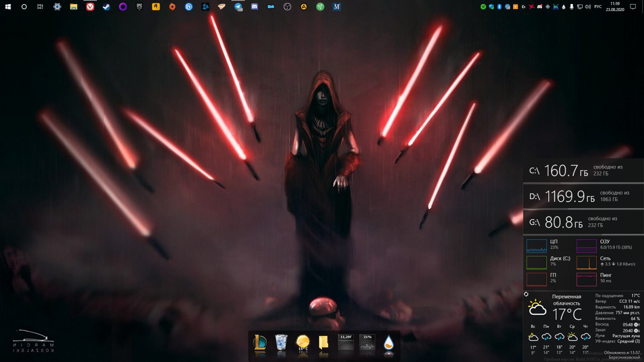
Task: Open Bluetooth devices tray icon
Action: [500, 7]
